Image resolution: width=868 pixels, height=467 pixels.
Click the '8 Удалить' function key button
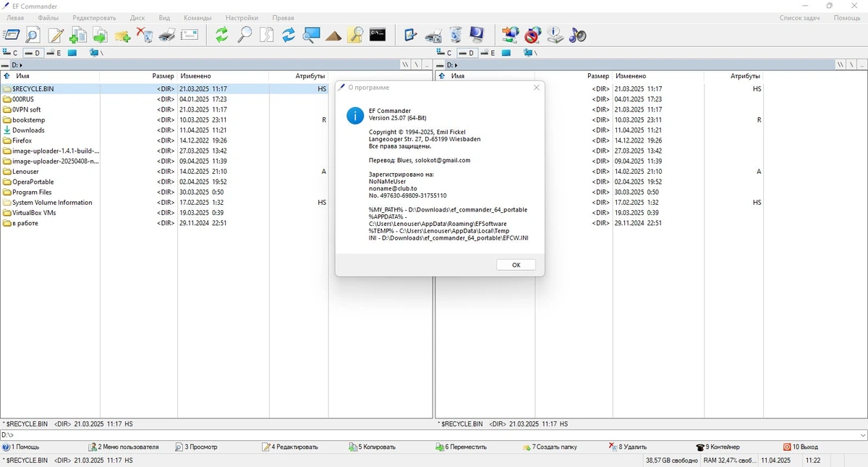628,447
